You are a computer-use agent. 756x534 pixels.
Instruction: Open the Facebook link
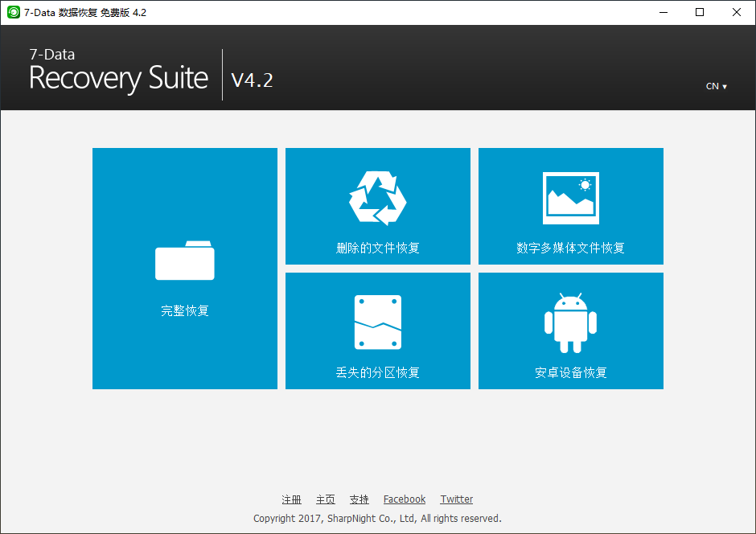[405, 499]
